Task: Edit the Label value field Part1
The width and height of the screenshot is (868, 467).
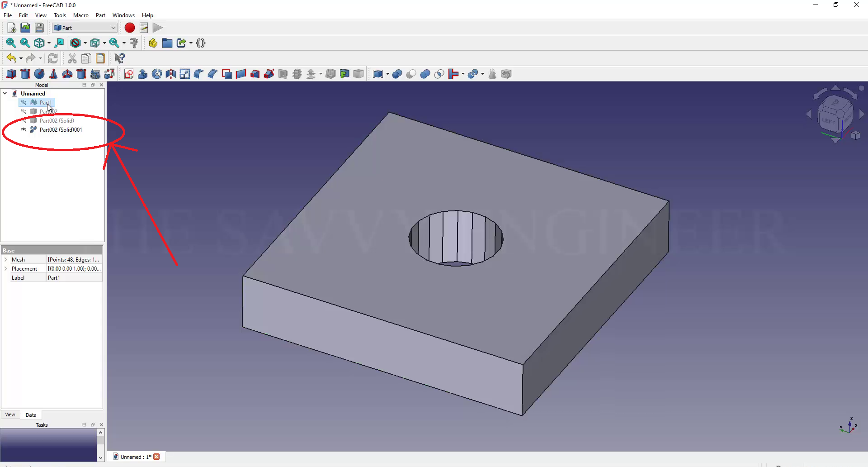Action: click(74, 278)
